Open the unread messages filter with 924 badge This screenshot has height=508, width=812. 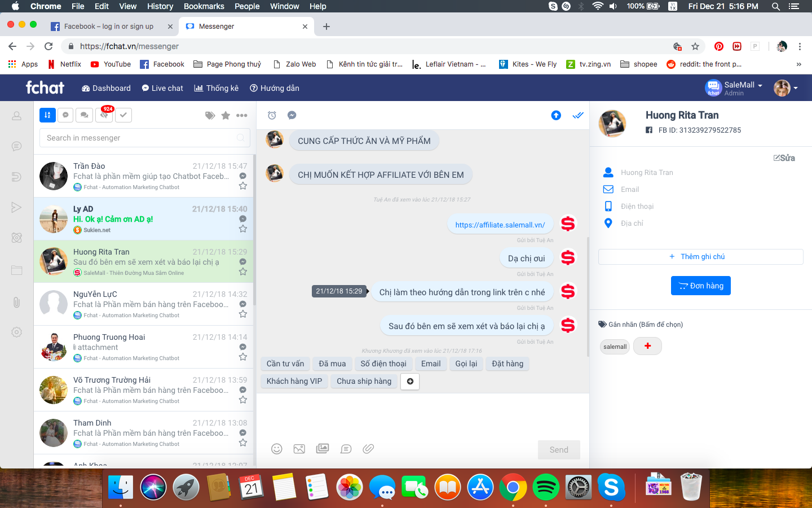[x=104, y=115]
